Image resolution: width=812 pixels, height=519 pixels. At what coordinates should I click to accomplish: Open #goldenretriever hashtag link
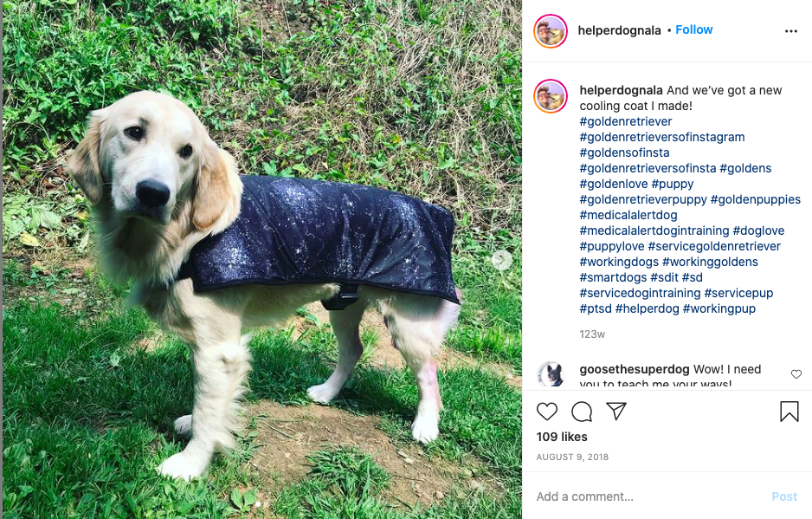click(x=626, y=121)
